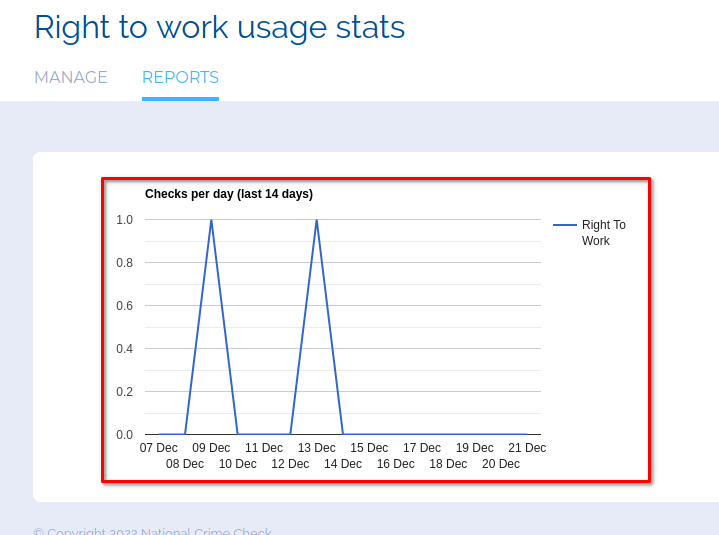Click the 11 Dec axis label

tap(264, 448)
